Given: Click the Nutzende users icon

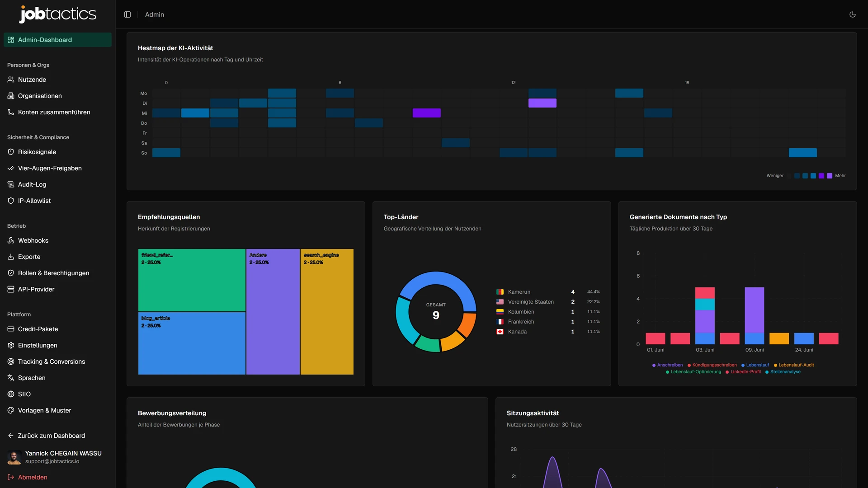Looking at the screenshot, I should (11, 80).
